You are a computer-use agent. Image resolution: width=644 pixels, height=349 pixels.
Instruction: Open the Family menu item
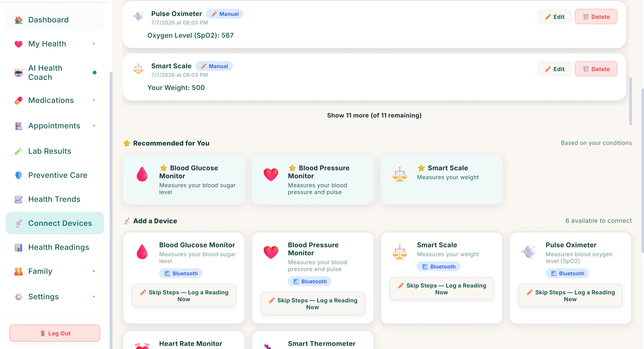tap(55, 271)
